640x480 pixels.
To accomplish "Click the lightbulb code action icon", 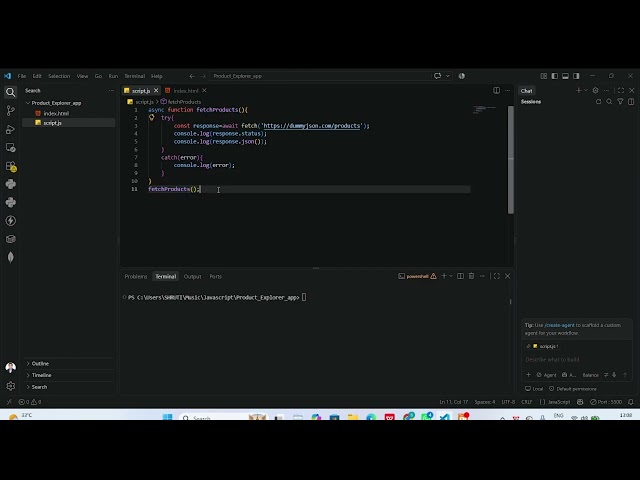I will 151,118.
